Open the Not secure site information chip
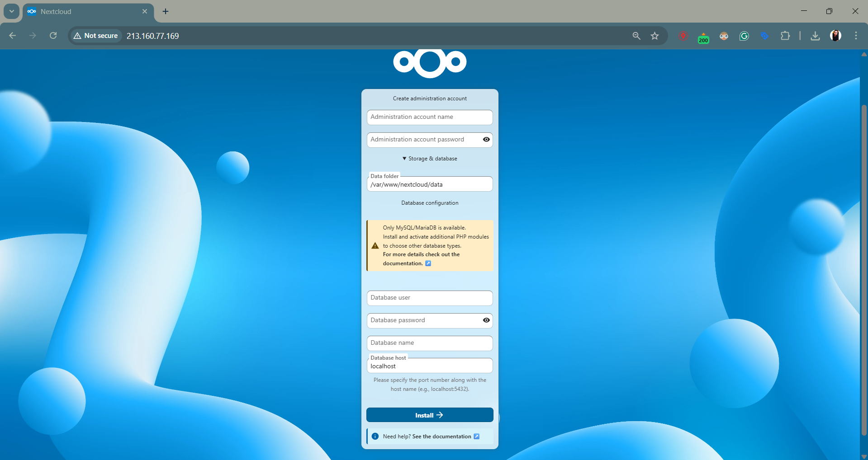Image resolution: width=868 pixels, height=460 pixels. coord(95,36)
